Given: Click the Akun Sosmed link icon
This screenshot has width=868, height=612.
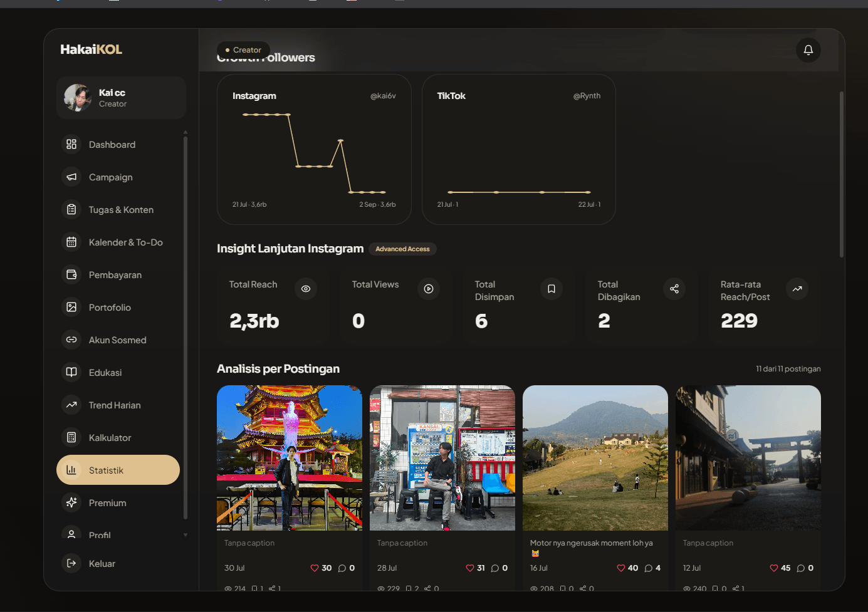Looking at the screenshot, I should 71,340.
